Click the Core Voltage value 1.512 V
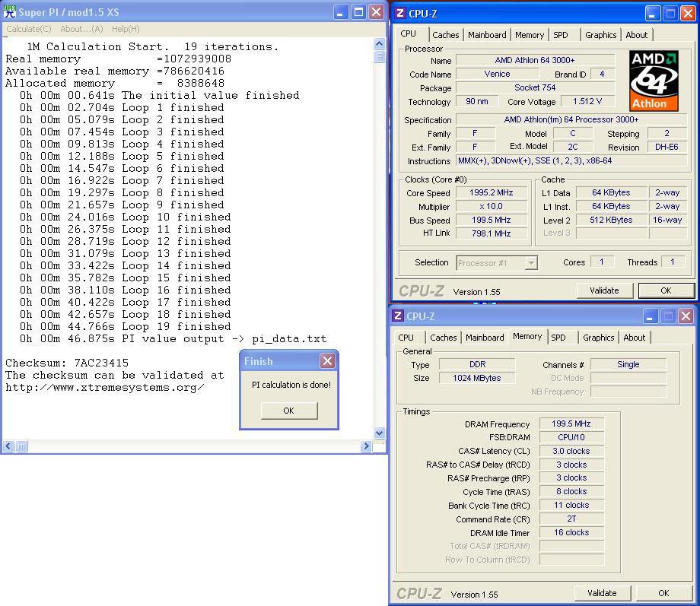The height and width of the screenshot is (606, 700). click(587, 102)
